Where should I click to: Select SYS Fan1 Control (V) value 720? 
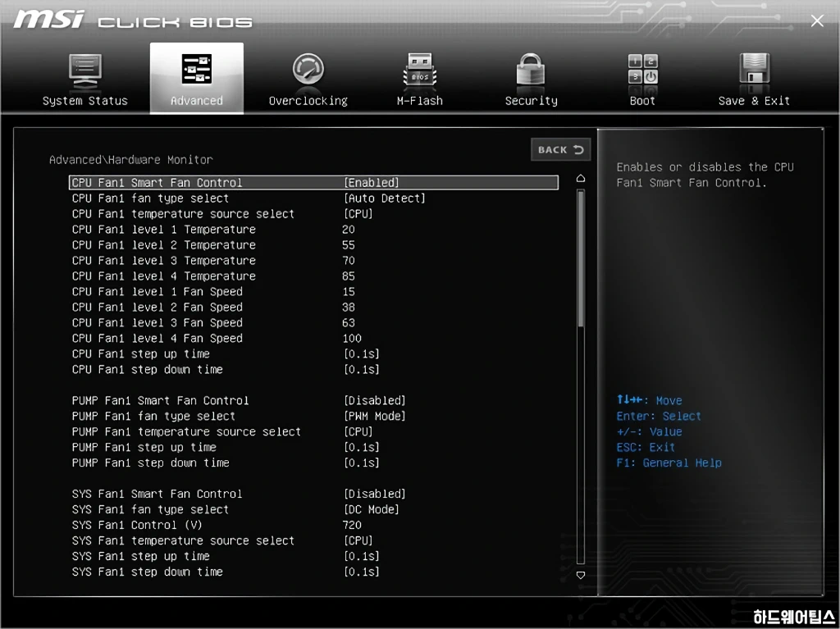351,525
